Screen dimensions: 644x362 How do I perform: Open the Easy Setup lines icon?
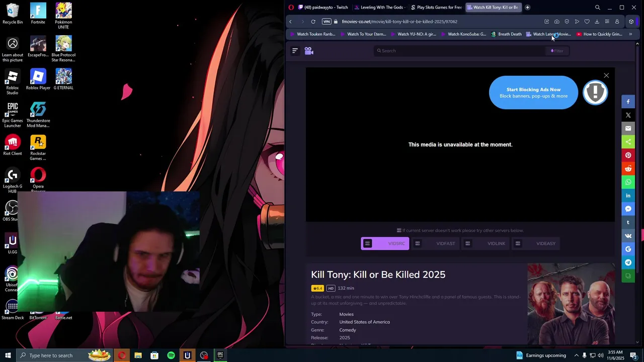[x=607, y=22]
